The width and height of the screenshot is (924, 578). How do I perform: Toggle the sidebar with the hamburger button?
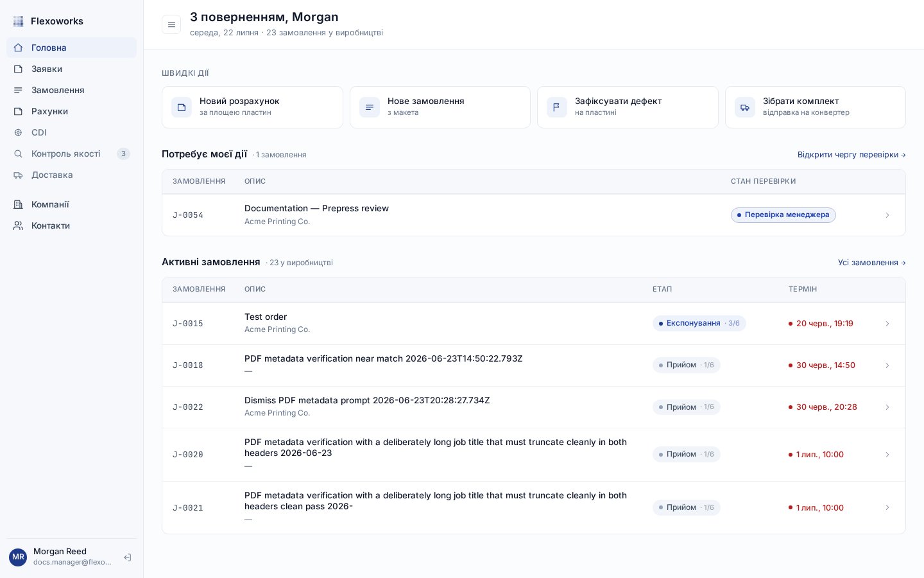click(171, 24)
